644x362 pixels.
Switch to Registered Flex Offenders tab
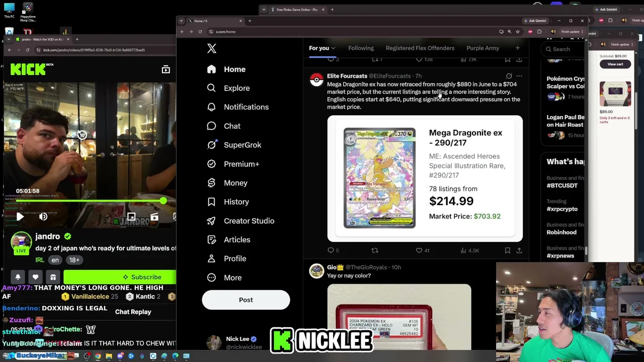tap(420, 48)
